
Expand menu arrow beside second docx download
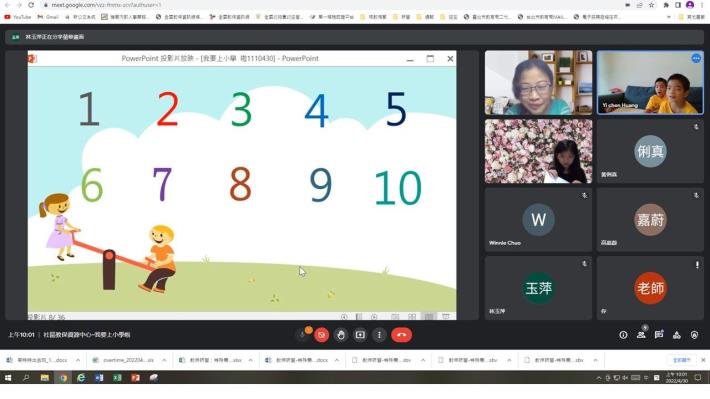click(x=337, y=360)
